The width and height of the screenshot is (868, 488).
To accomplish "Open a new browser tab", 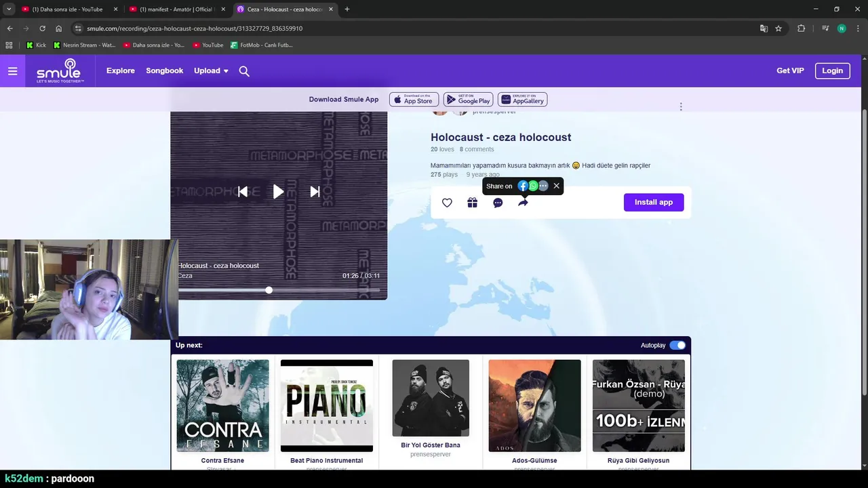I will pyautogui.click(x=347, y=9).
